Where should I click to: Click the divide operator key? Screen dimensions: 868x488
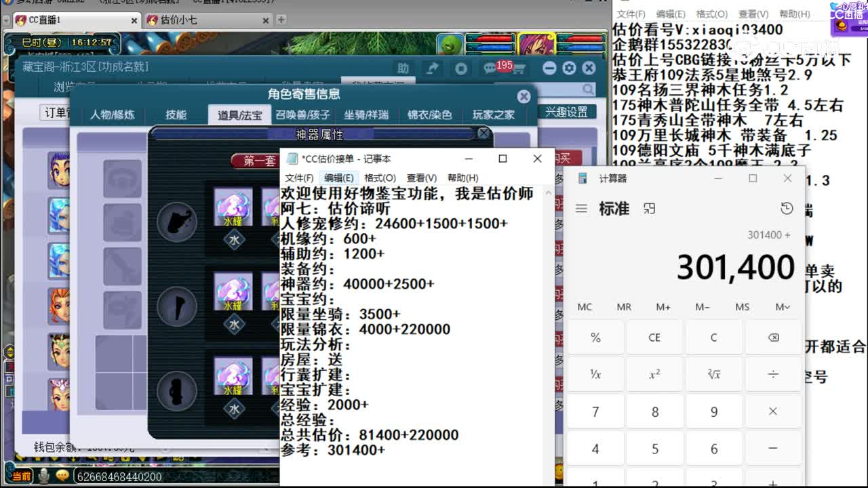[773, 374]
